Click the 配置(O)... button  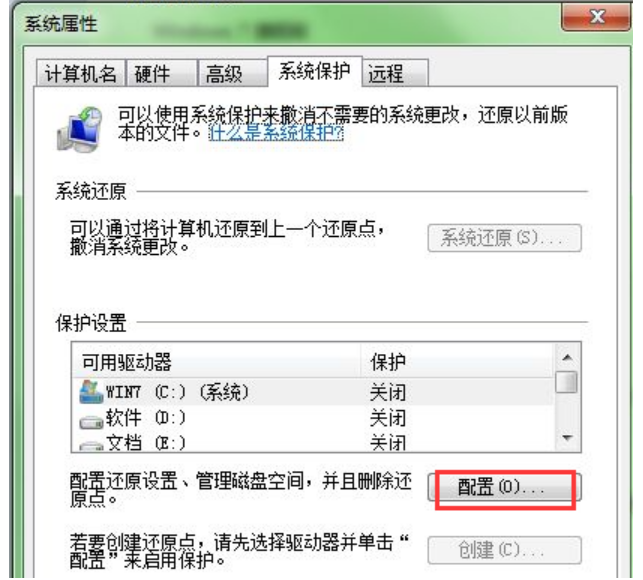click(504, 487)
